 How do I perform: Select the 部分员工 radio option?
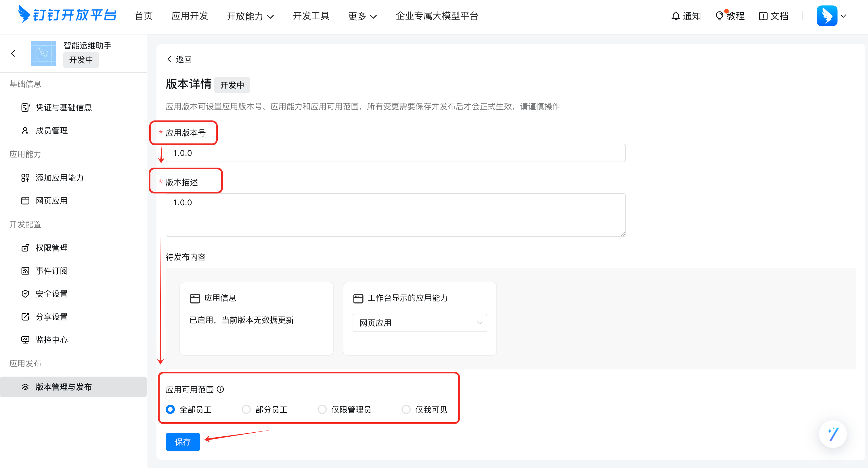click(246, 409)
